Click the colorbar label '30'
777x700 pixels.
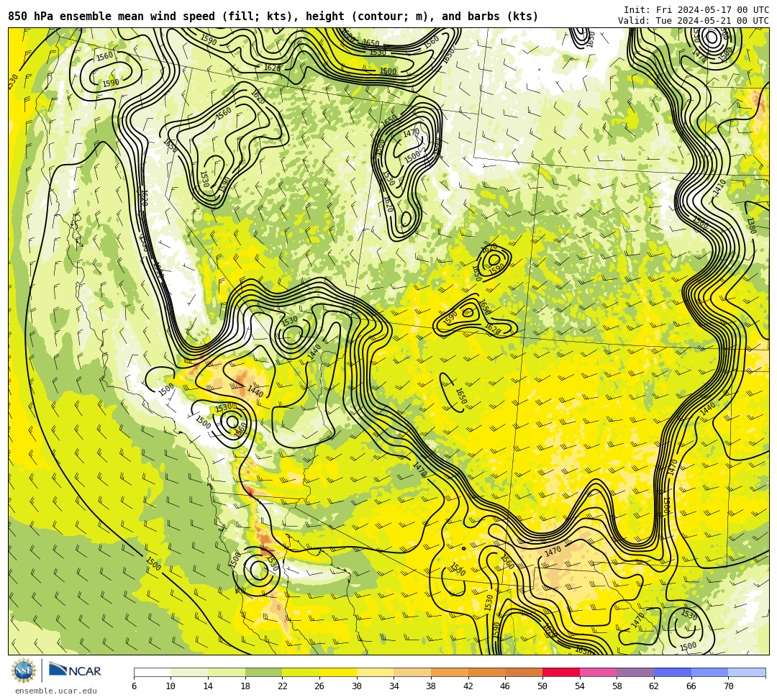(x=357, y=686)
